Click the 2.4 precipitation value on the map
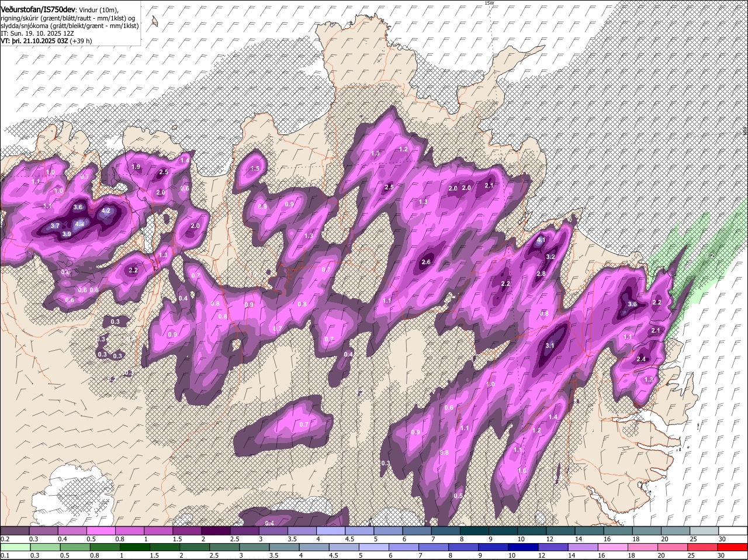This screenshot has width=748, height=560. pos(641,359)
